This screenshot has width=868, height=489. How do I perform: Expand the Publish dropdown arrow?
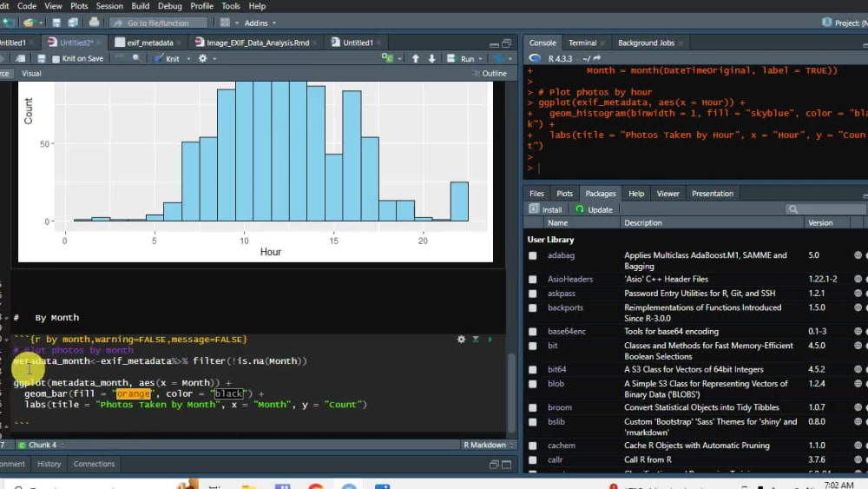[x=510, y=59]
